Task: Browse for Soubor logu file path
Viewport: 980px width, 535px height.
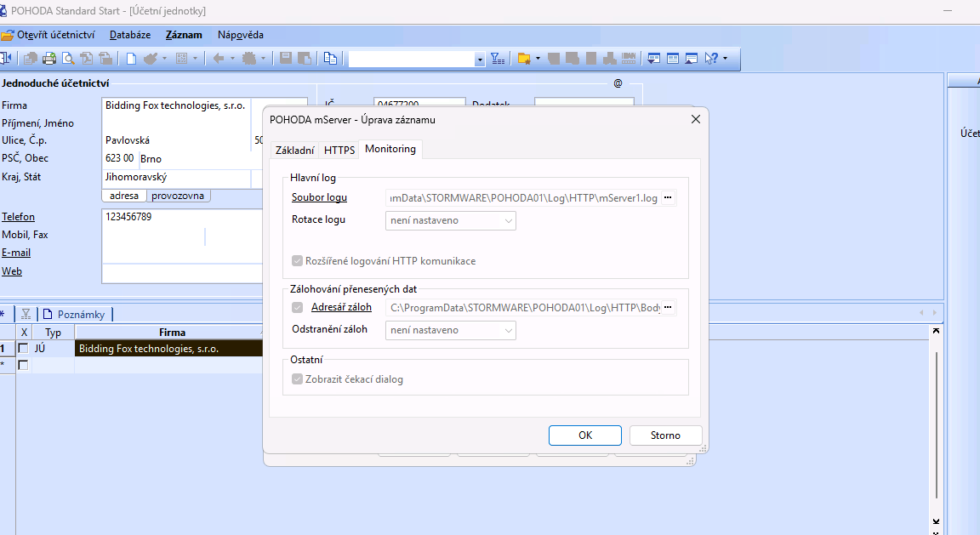Action: 669,197
